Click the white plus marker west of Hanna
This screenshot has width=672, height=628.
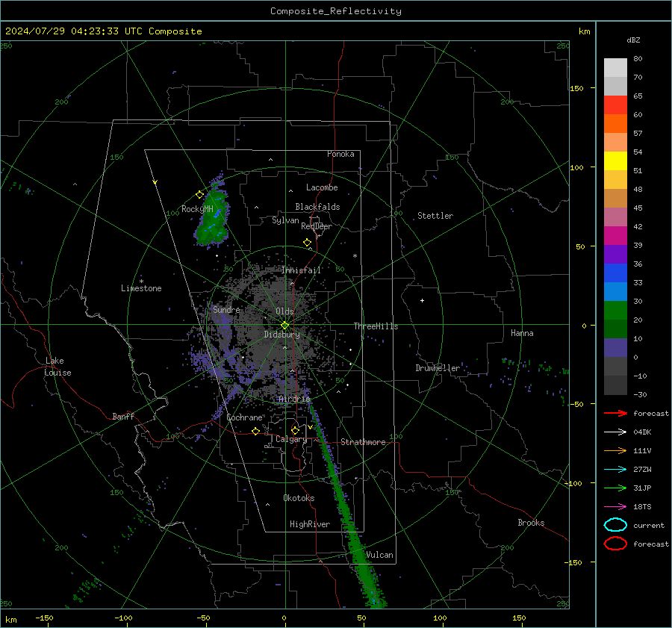[x=422, y=300]
